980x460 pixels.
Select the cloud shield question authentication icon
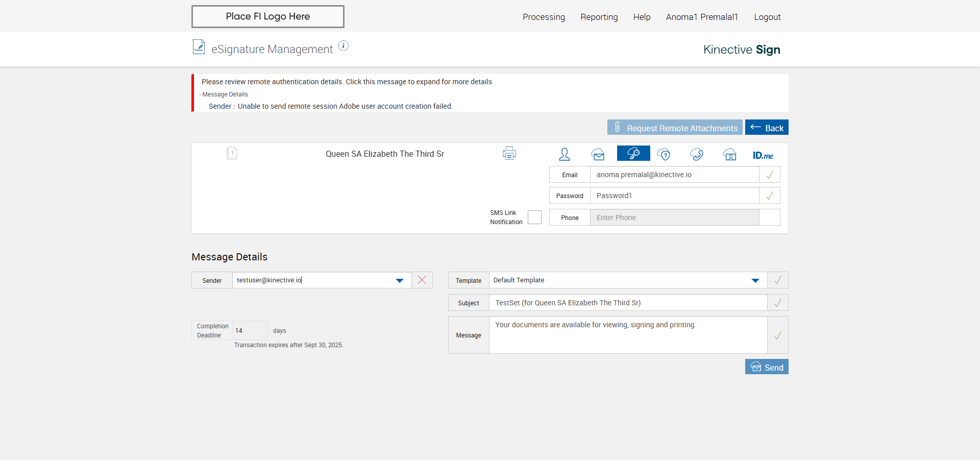[x=664, y=154]
